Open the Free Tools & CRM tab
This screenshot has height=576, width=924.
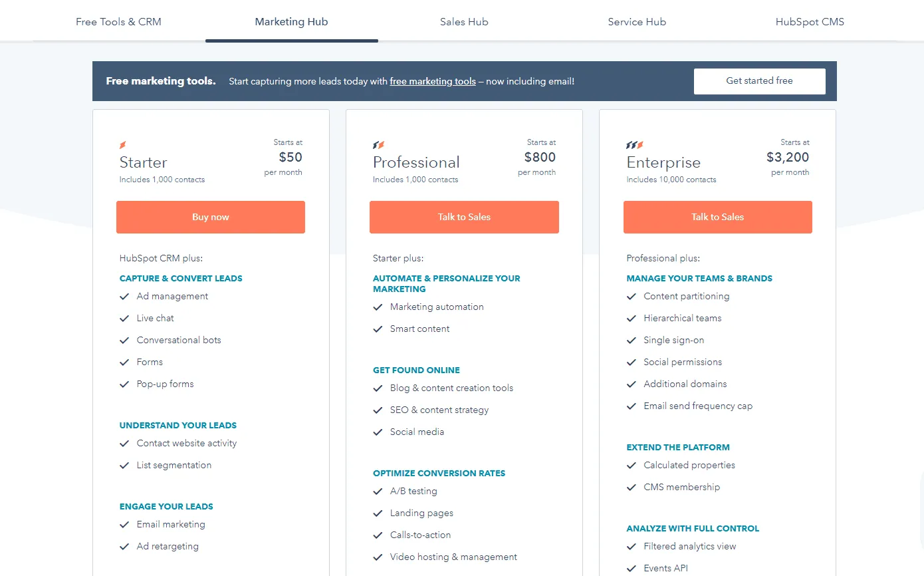point(118,21)
